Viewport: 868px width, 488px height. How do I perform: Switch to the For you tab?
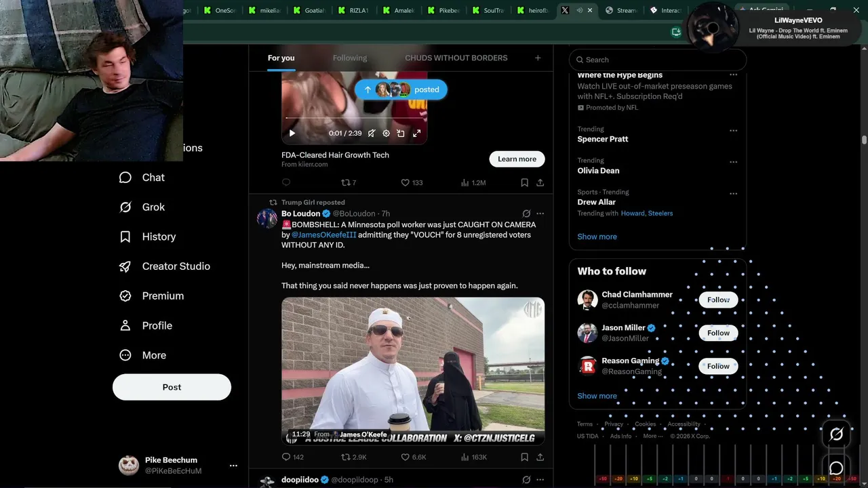coord(281,58)
